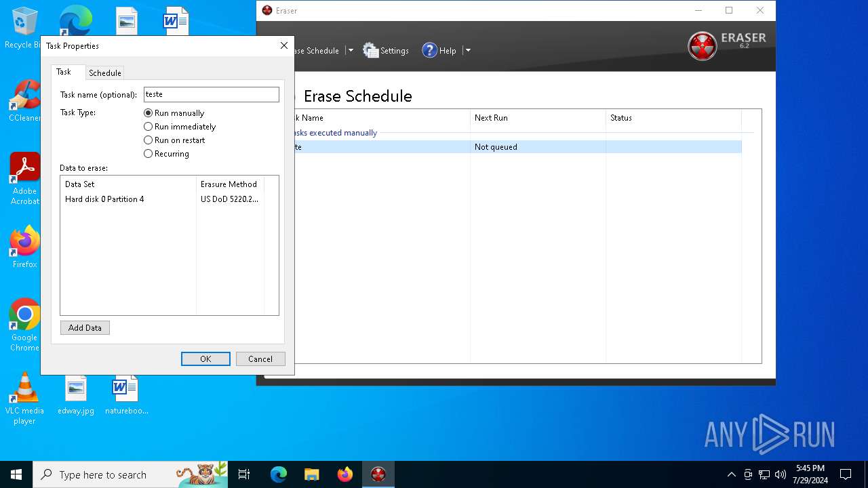Open the notification center icon
This screenshot has height=488, width=868.
(x=846, y=474)
